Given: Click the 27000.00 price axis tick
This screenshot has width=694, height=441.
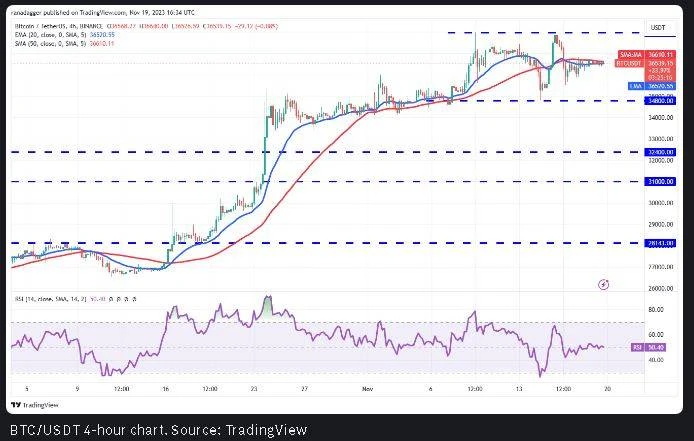Looking at the screenshot, I should pos(660,267).
